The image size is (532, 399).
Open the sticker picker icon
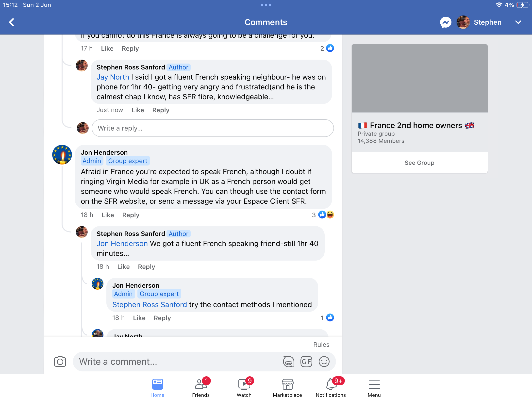289,362
